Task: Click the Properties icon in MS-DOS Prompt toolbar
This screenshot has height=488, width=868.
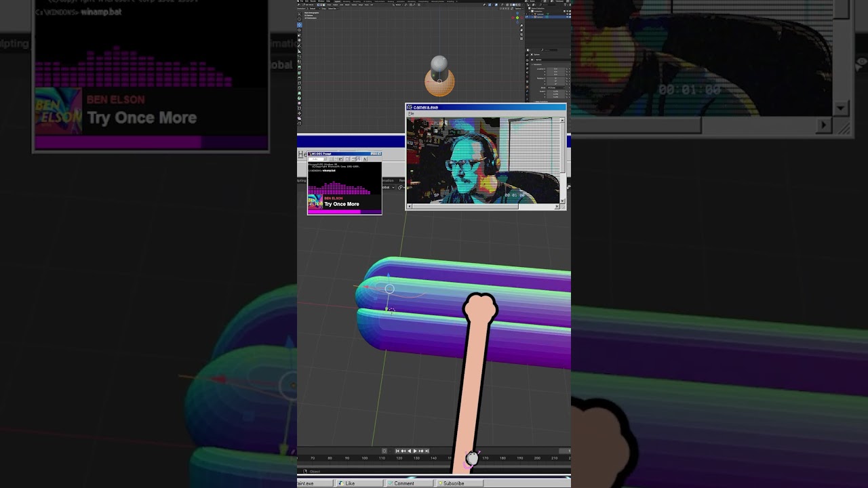Action: [353, 159]
